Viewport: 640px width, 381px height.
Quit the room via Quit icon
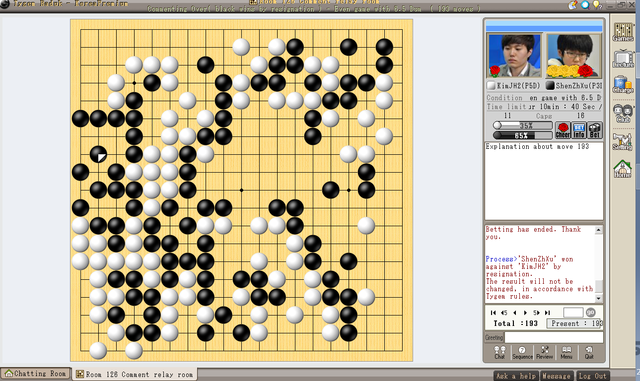589,352
